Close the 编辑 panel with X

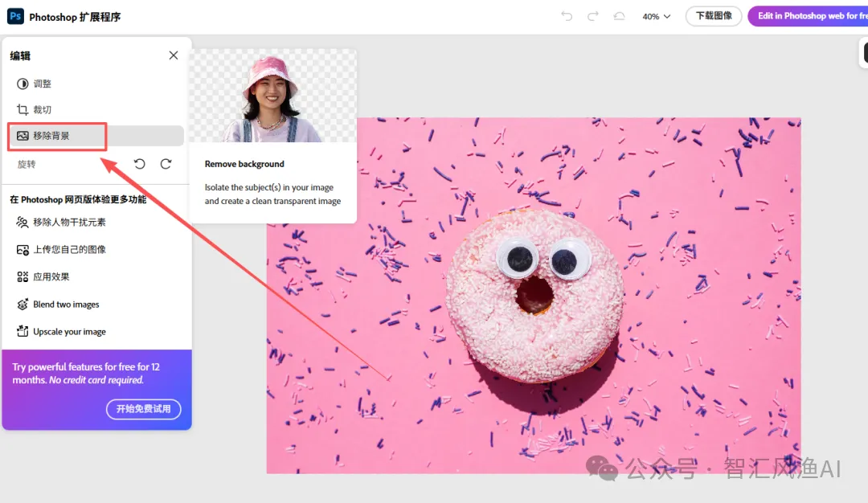[x=174, y=55]
